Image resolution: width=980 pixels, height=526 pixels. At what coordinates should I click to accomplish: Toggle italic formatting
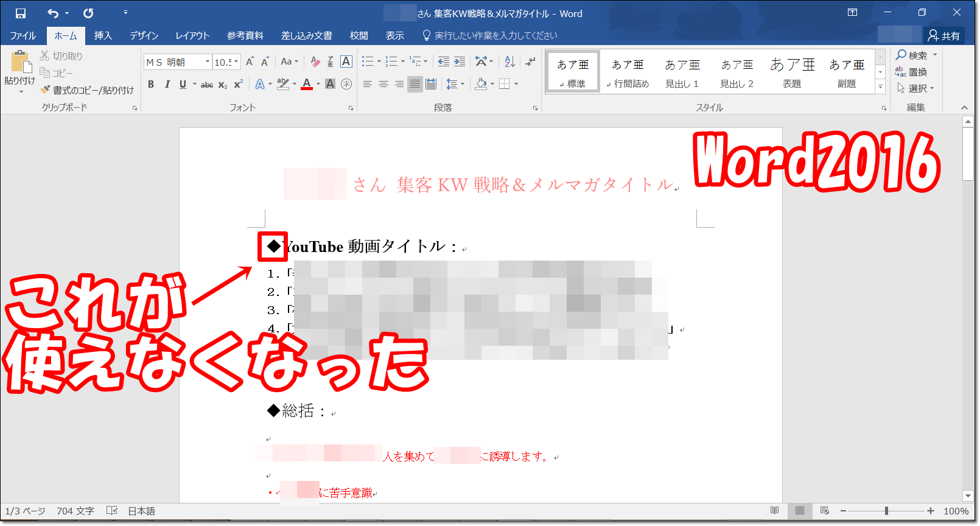click(167, 85)
